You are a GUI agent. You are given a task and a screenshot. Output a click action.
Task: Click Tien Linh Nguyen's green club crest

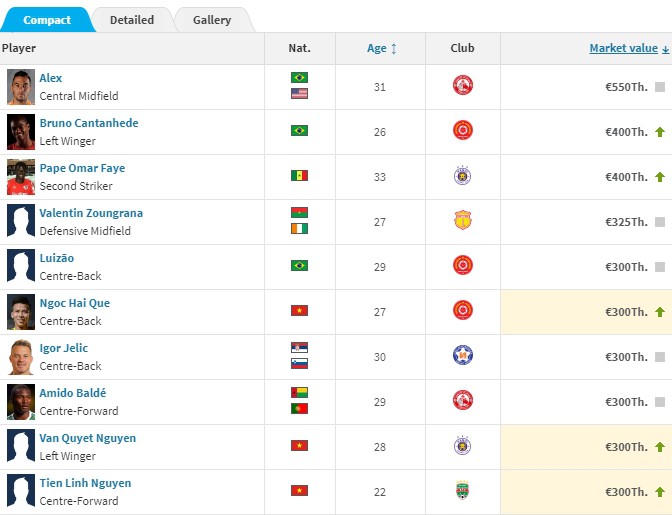tap(462, 491)
